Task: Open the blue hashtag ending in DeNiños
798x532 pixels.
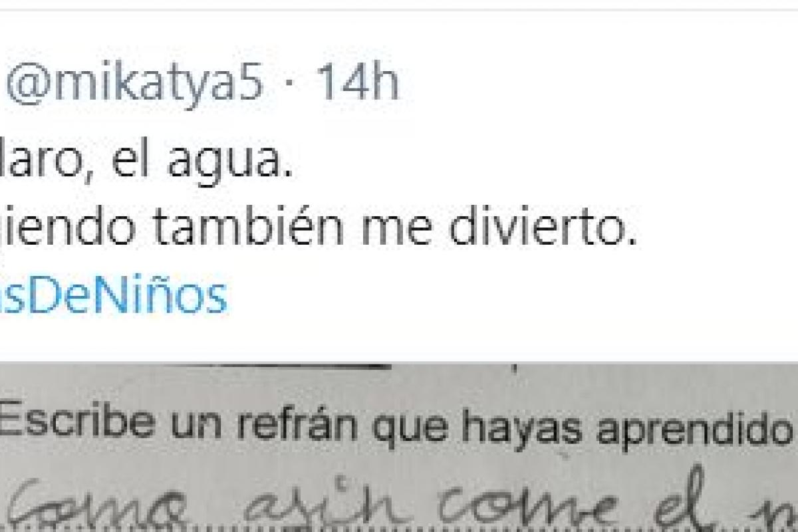Action: coord(114,297)
